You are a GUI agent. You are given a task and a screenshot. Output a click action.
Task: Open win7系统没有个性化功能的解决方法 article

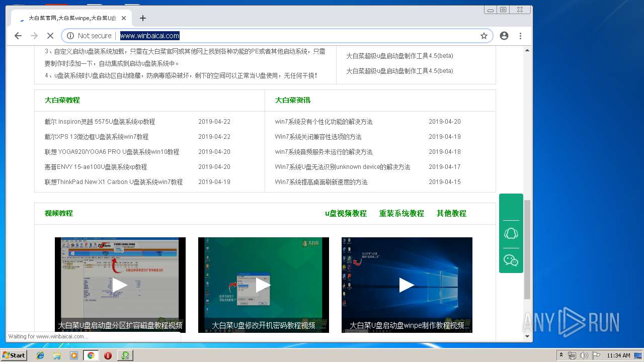pos(324,122)
